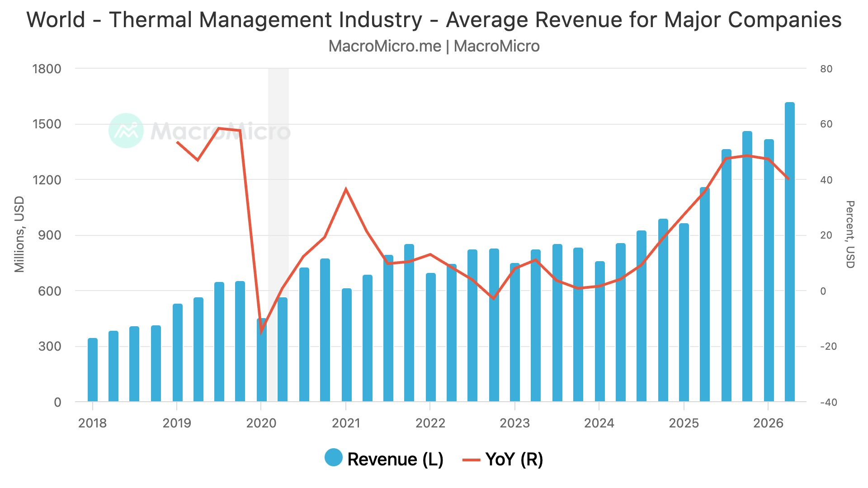The image size is (868, 488).
Task: Click the revenue bar above 2024 label
Action: click(600, 331)
